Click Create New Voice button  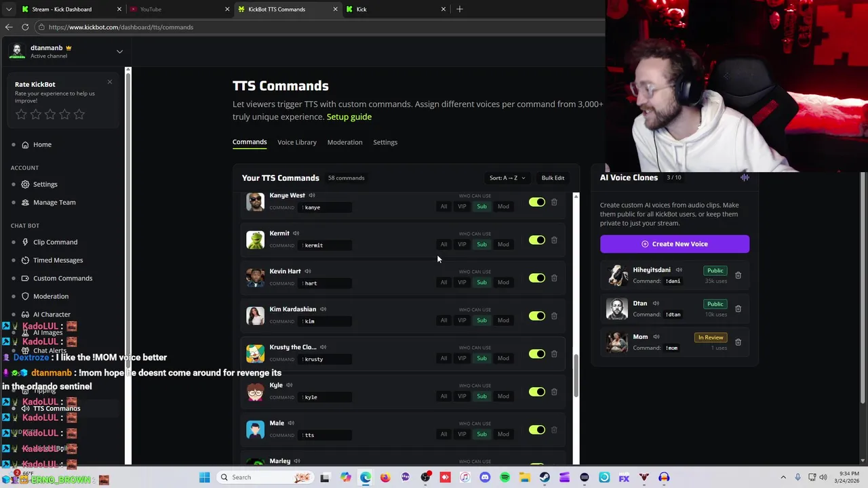coord(675,244)
